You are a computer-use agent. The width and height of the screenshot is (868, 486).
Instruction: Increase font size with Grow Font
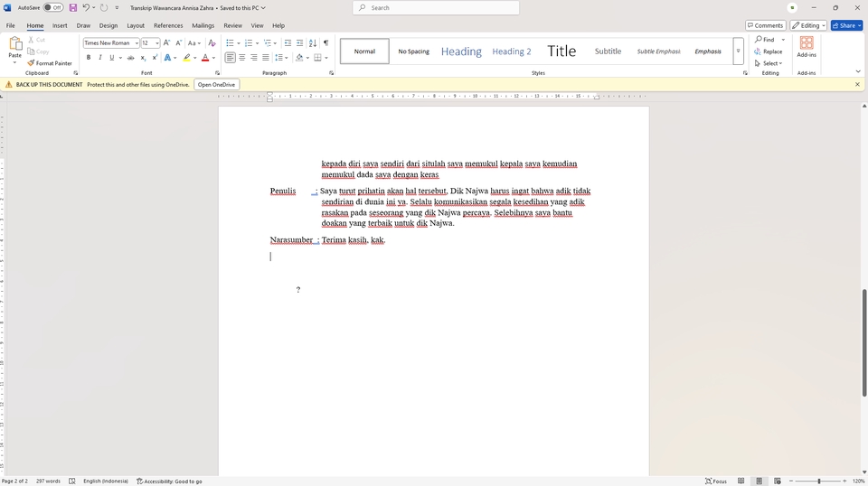click(166, 42)
